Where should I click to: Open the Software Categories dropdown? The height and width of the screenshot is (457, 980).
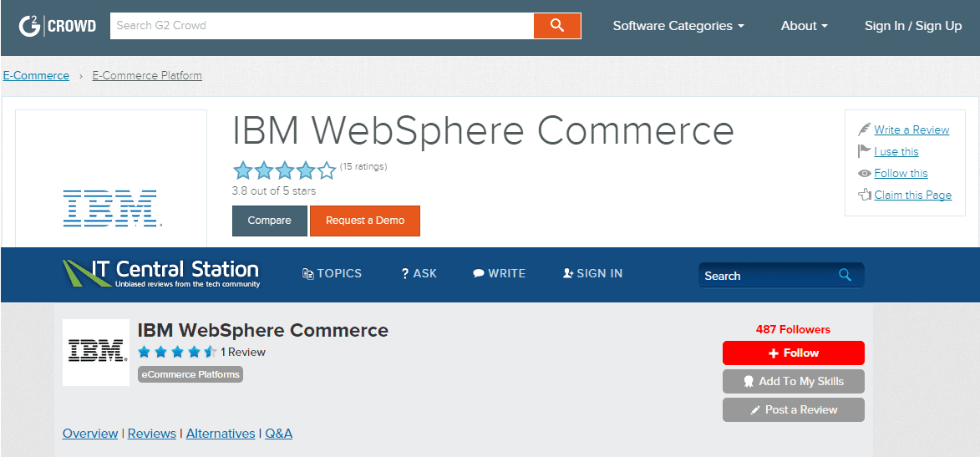pos(678,26)
